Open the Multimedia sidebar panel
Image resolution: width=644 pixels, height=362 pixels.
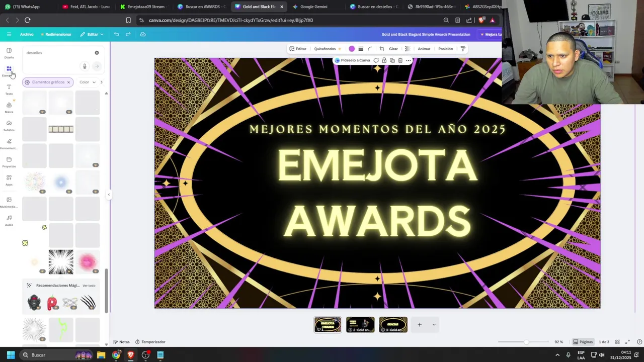[x=9, y=202]
